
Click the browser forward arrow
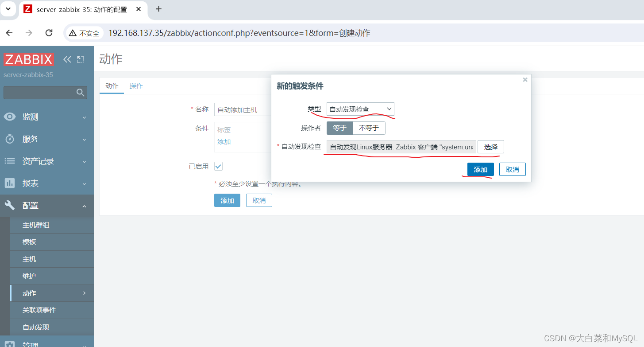[29, 33]
